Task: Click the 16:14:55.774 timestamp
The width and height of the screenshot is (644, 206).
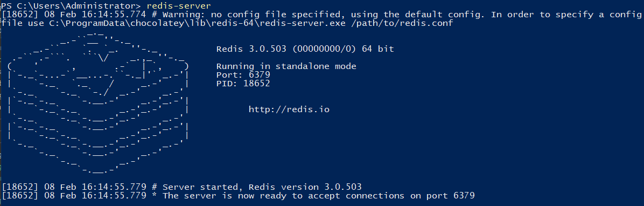Action: coord(114,15)
